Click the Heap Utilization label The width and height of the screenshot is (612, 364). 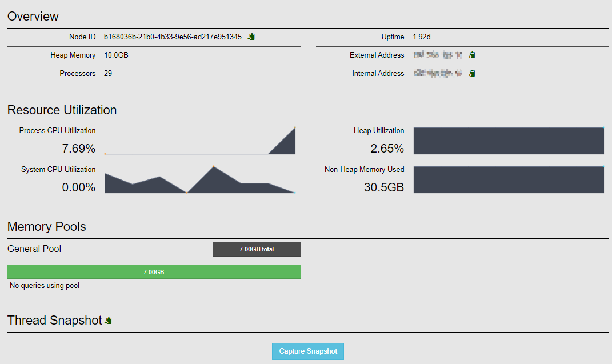tap(379, 131)
